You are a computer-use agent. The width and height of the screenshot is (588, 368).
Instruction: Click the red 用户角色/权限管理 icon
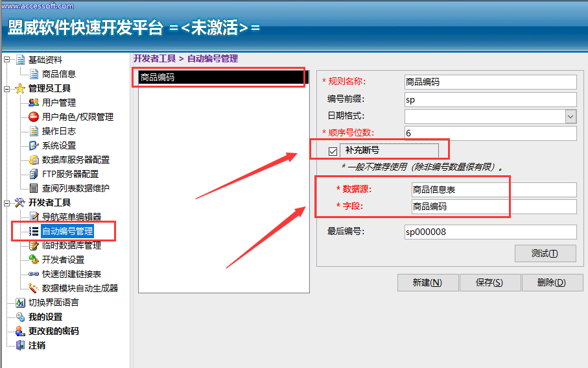click(34, 117)
